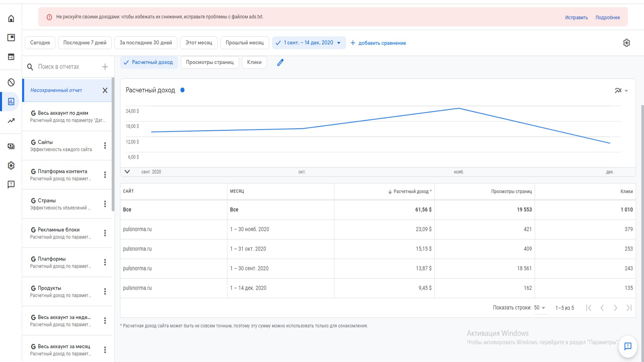Click the pencil edit metrics icon
The height and width of the screenshot is (362, 644).
[280, 62]
